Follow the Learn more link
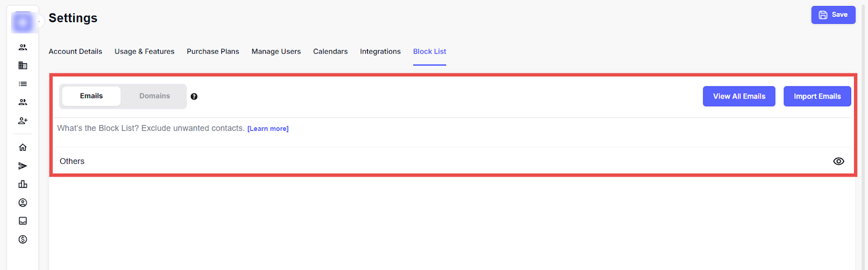This screenshot has width=868, height=270. click(x=268, y=129)
